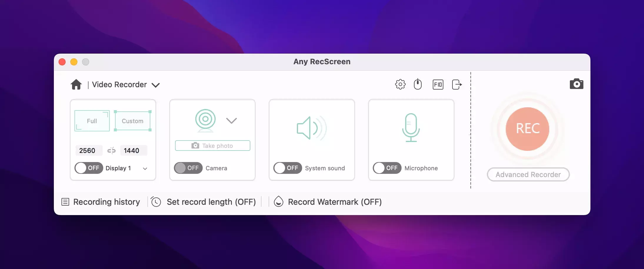
Task: Click the webcam icon
Action: (x=205, y=121)
